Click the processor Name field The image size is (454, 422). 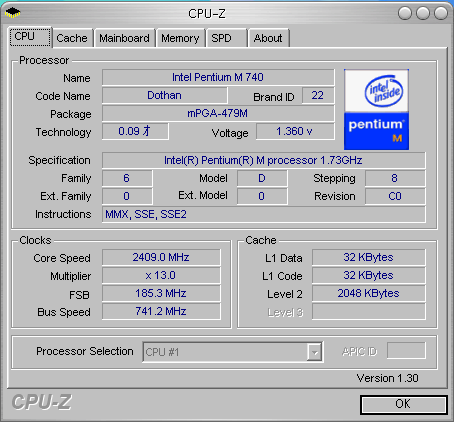218,77
